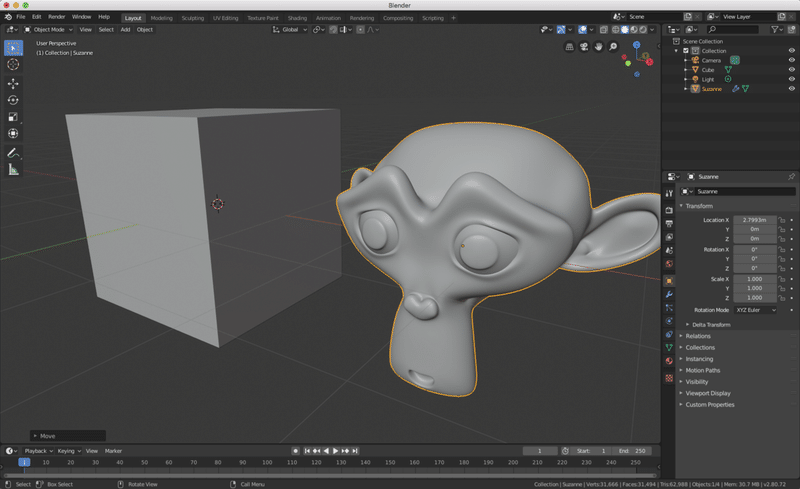This screenshot has height=489, width=800.
Task: Switch to the Sculpting workspace tab
Action: pos(192,18)
